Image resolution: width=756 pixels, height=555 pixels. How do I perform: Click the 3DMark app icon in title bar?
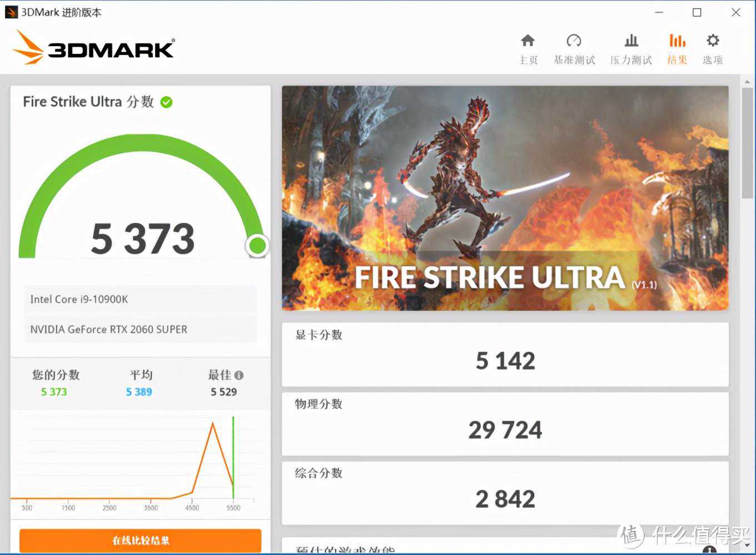point(11,12)
